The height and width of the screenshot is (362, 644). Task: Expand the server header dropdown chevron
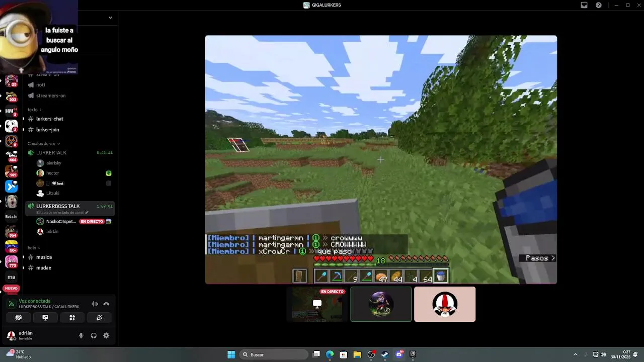pyautogui.click(x=110, y=18)
